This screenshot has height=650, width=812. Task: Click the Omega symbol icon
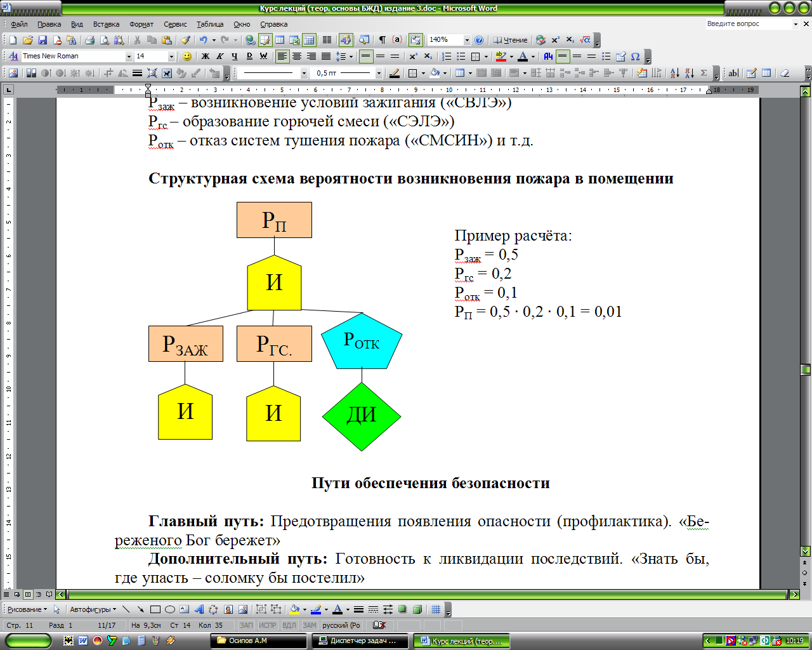(635, 56)
